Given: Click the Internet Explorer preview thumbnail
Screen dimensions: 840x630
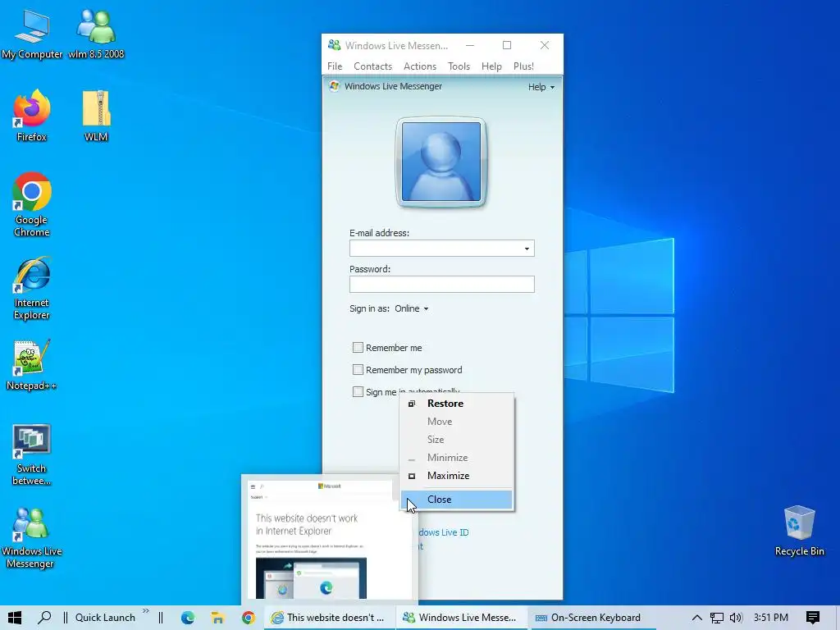Looking at the screenshot, I should (330, 539).
